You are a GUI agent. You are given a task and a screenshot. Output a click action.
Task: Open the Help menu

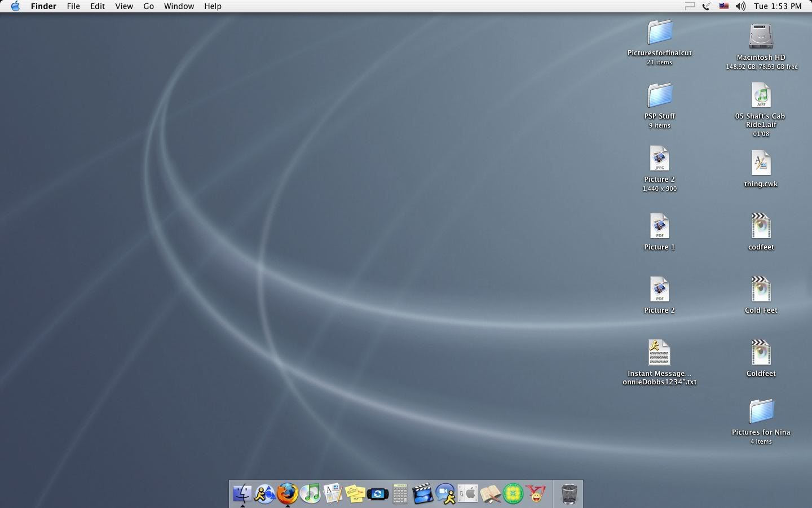(213, 6)
